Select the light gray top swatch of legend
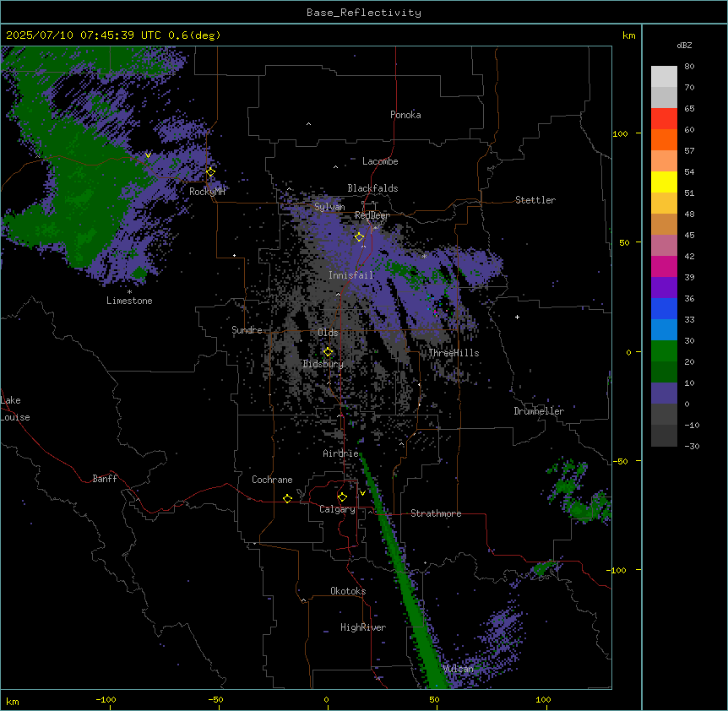The height and width of the screenshot is (711, 728). 664,77
